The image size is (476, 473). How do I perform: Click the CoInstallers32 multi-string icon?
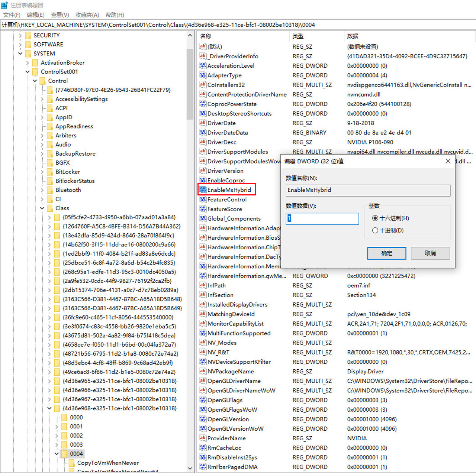pos(203,85)
